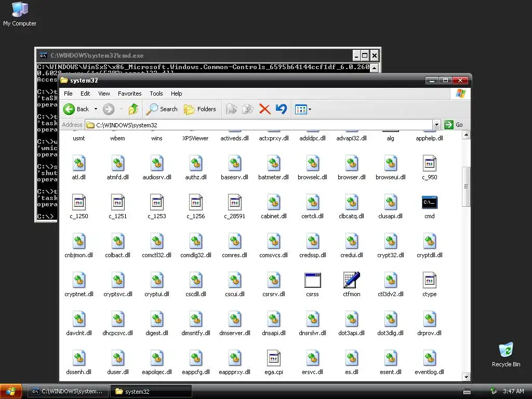This screenshot has width=532, height=399.
Task: Go up one folder level
Action: (x=134, y=109)
